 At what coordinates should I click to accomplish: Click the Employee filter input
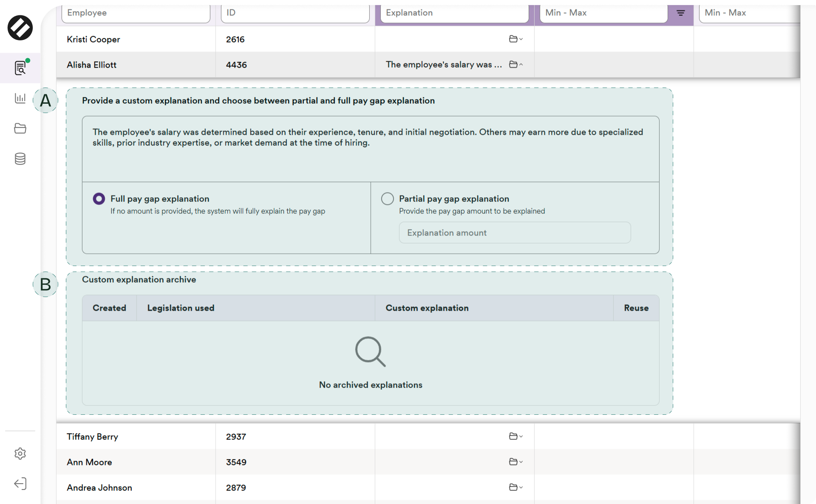(x=136, y=13)
